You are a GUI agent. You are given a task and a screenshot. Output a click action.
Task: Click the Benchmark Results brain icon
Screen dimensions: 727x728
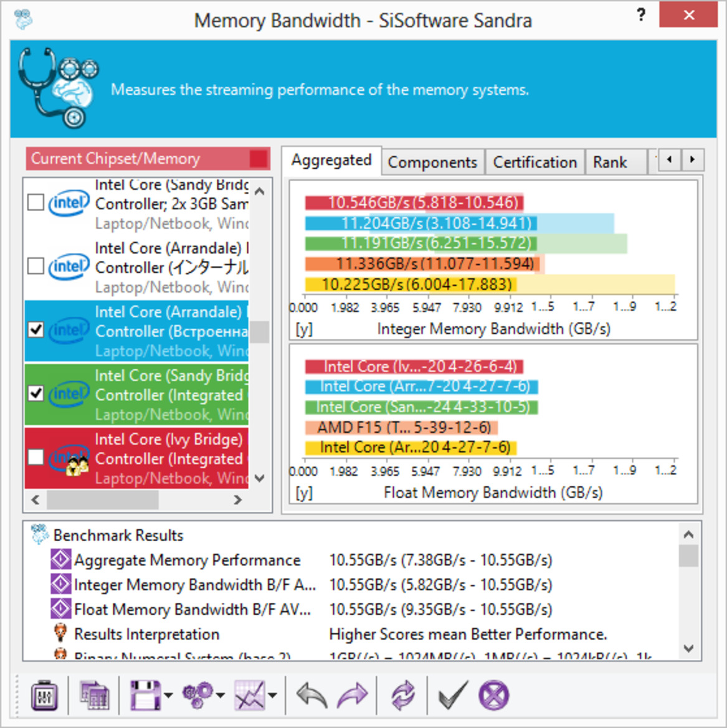(39, 534)
